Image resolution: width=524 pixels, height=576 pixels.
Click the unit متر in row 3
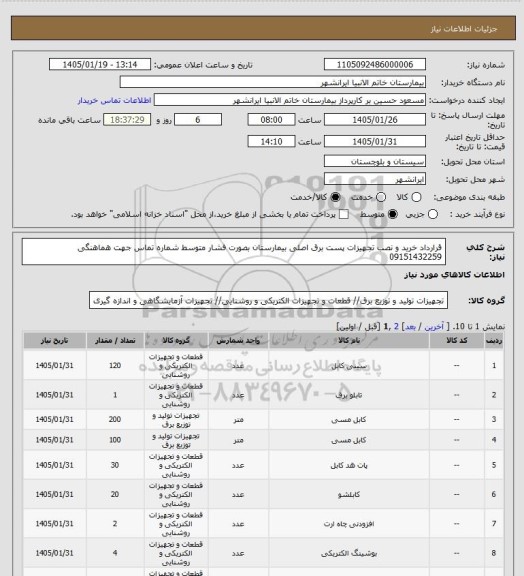pos(238,420)
